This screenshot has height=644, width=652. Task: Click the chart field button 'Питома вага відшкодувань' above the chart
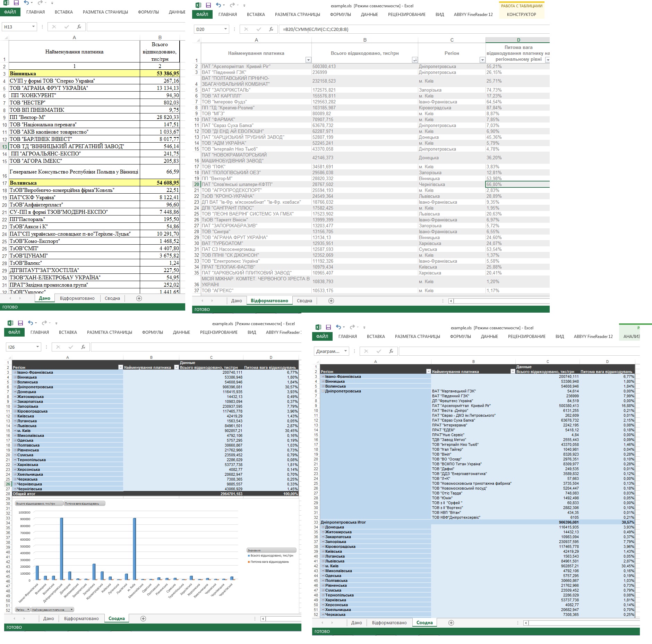coord(84,503)
